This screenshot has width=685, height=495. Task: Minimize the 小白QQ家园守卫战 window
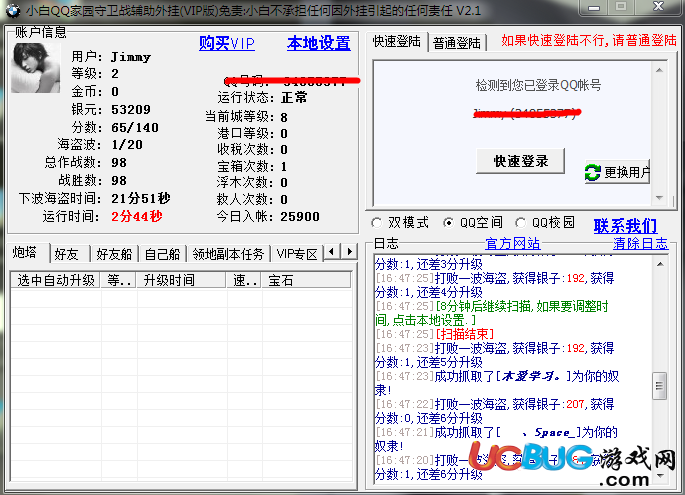pos(594,7)
